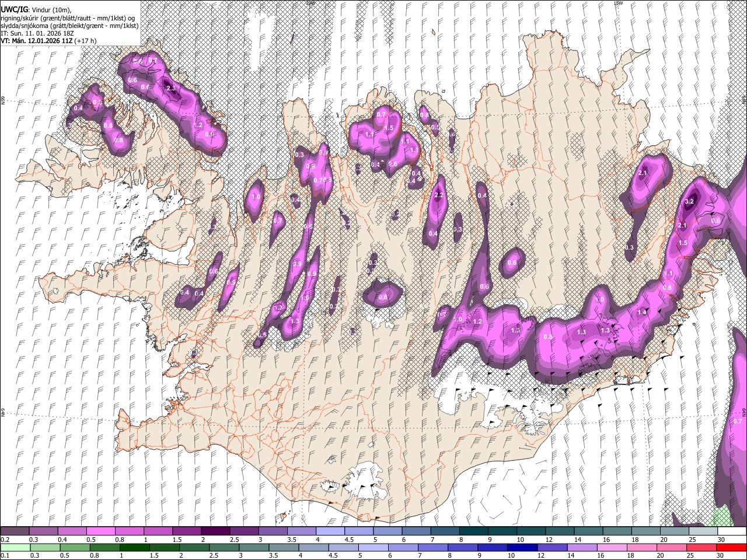Click the '16' label on the rain legend row

pyautogui.click(x=602, y=555)
